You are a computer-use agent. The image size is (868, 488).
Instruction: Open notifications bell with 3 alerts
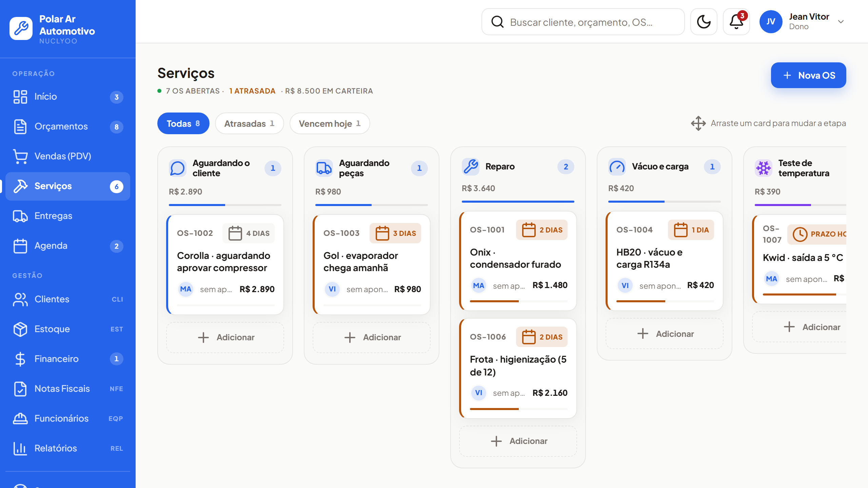pyautogui.click(x=736, y=22)
